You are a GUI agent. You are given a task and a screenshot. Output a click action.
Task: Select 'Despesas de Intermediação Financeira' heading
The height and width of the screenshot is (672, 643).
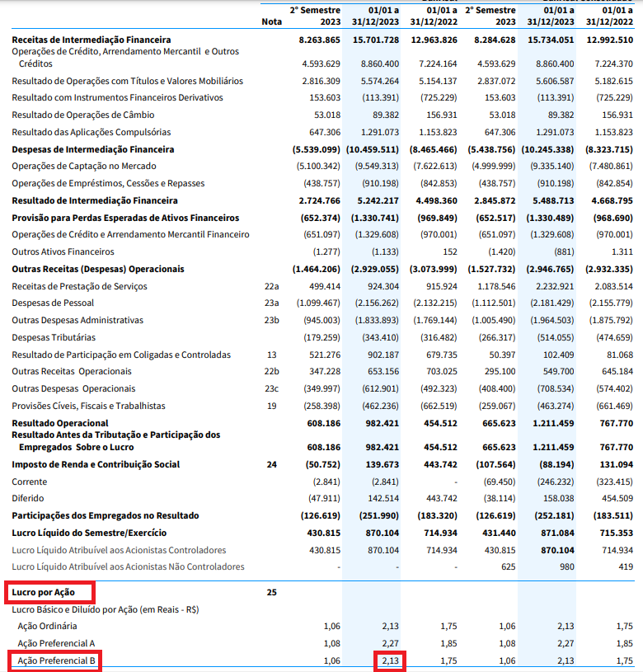93,149
